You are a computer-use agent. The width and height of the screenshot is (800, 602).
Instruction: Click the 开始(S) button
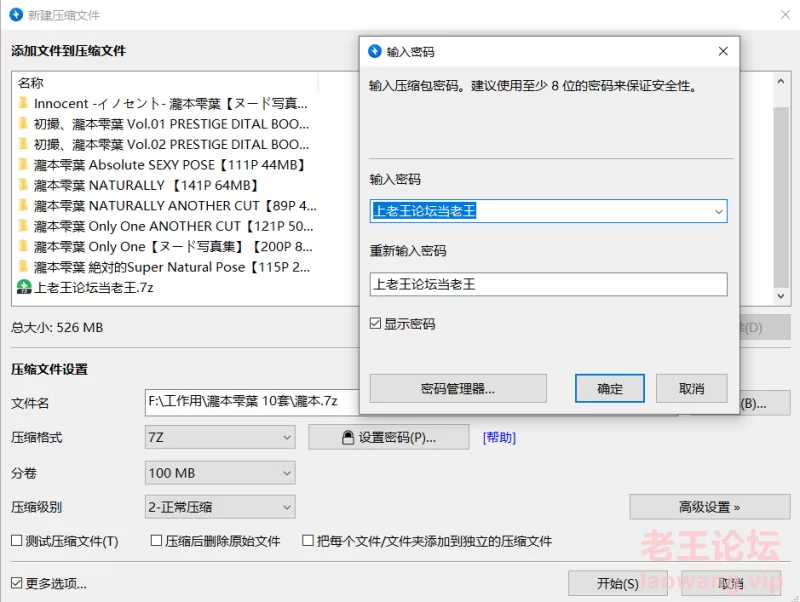click(618, 583)
